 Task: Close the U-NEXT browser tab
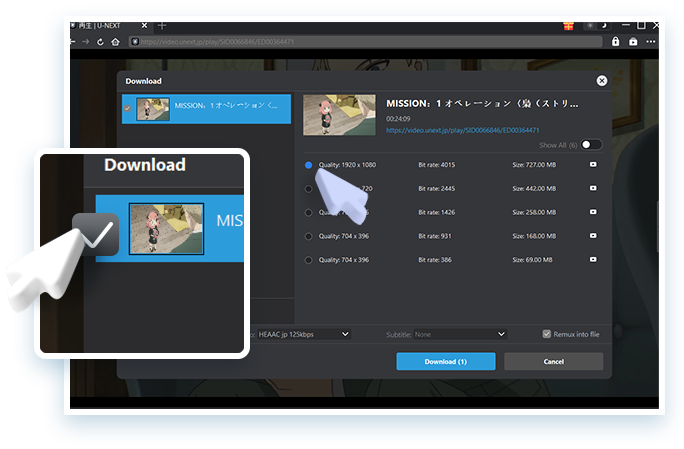tap(144, 26)
